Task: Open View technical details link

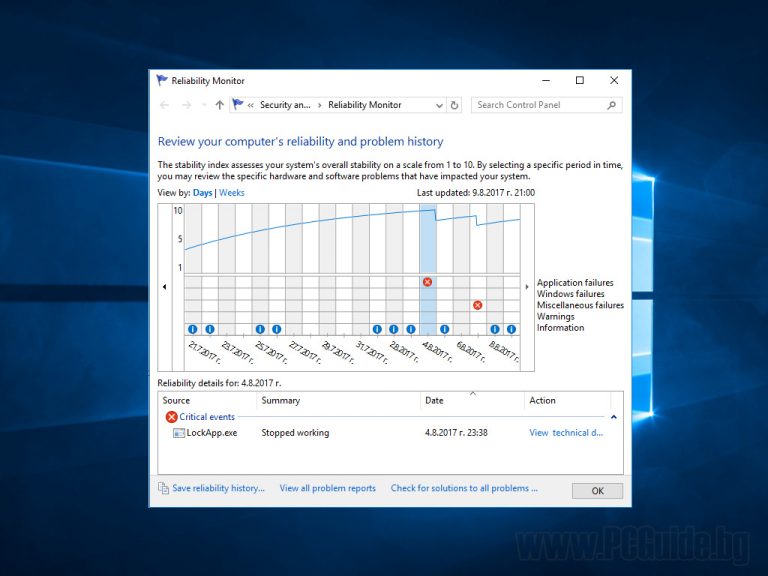Action: tap(566, 432)
